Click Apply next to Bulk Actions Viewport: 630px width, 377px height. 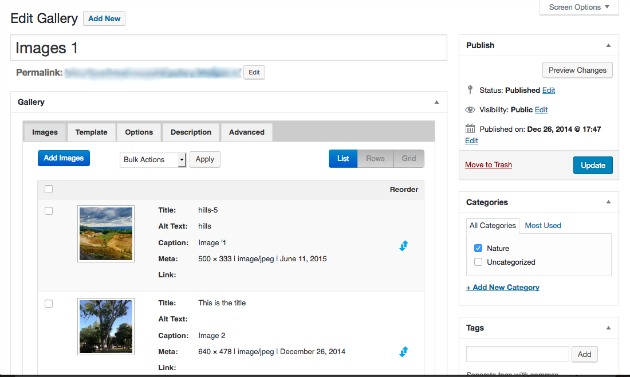(x=205, y=159)
